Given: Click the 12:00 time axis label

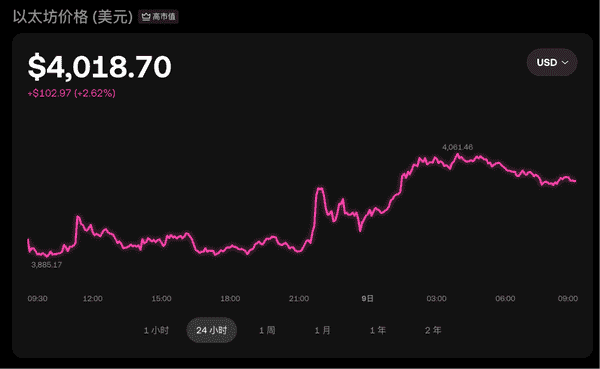Looking at the screenshot, I should (93, 299).
